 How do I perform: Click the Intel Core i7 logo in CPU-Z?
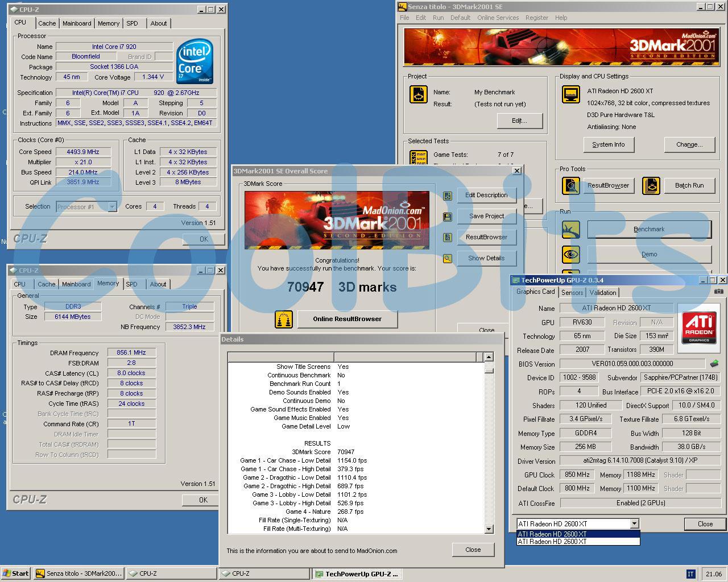195,61
